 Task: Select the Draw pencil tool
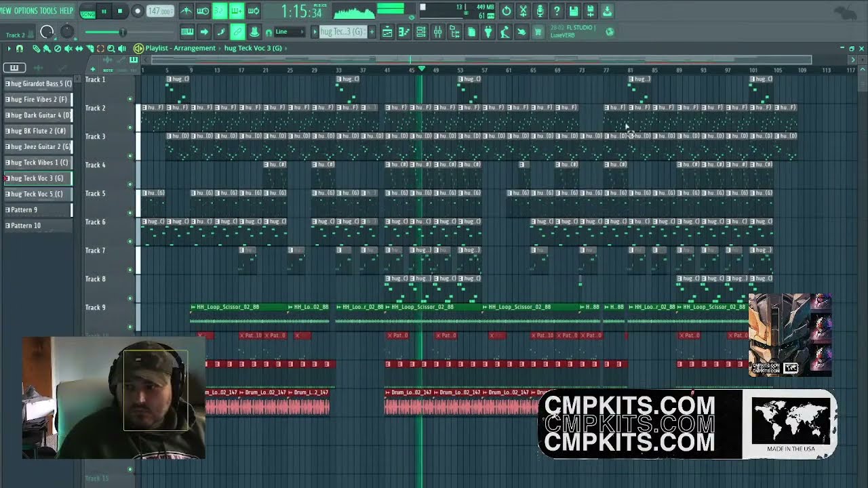tap(36, 48)
